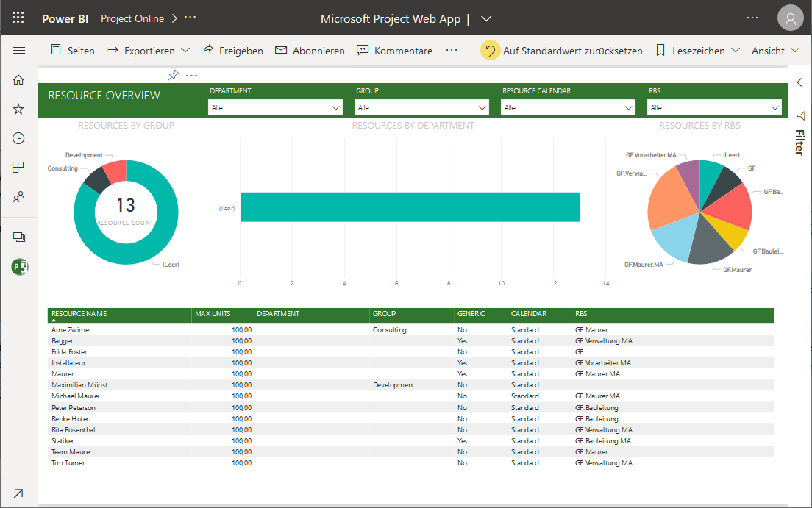This screenshot has width=812, height=508.
Task: Click the Rita Rosenthal resource name
Action: pos(74,430)
